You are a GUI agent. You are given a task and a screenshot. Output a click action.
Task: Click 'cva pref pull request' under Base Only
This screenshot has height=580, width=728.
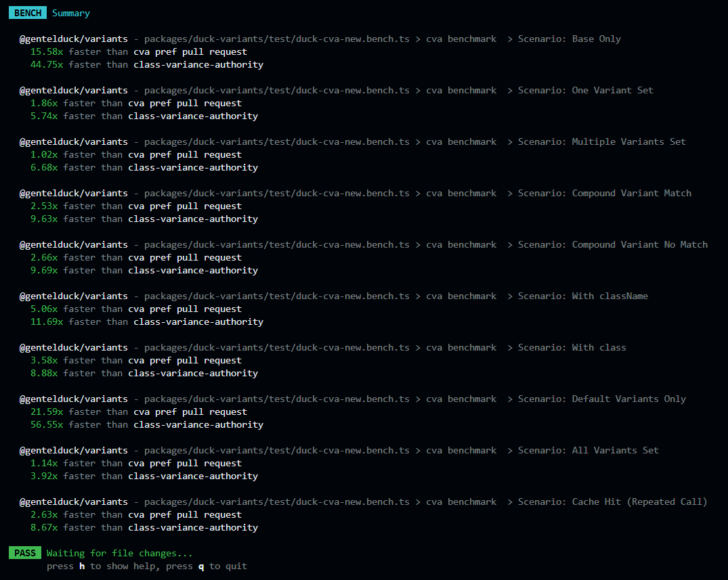point(190,52)
